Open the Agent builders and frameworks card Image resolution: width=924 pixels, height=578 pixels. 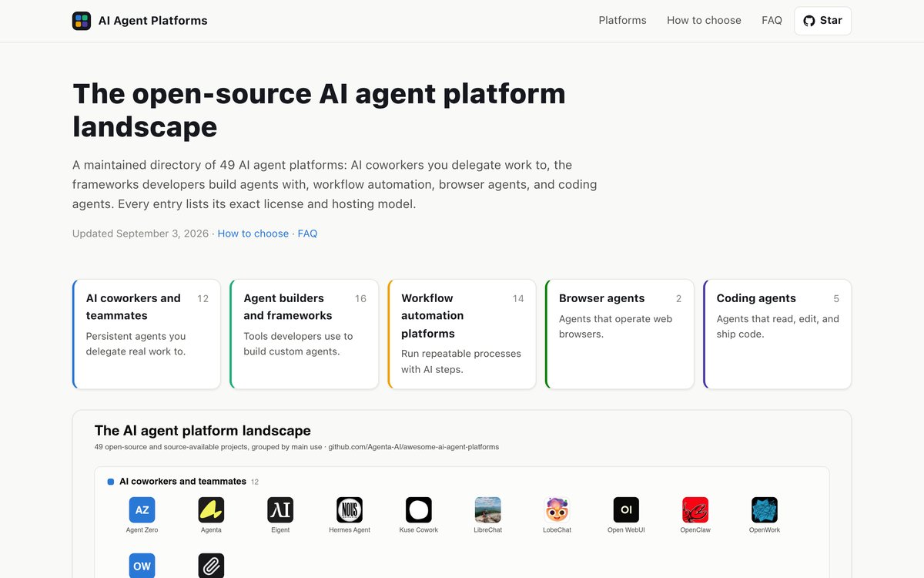[x=304, y=334]
